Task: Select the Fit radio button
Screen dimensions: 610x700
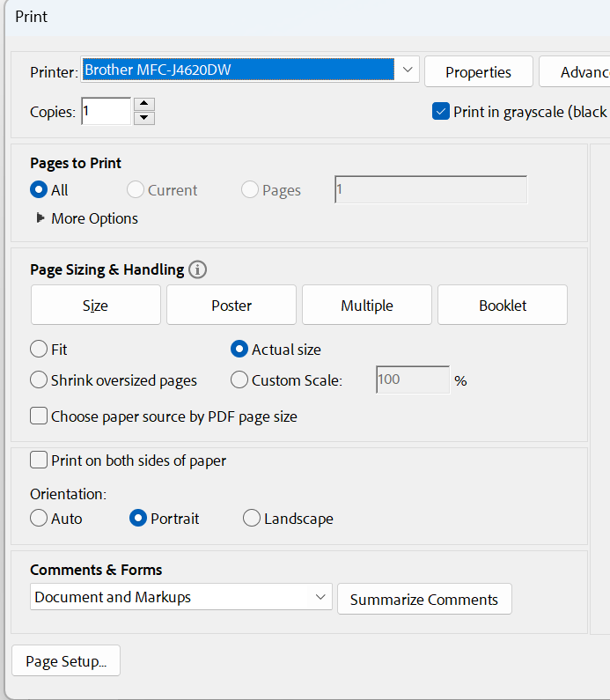Action: (x=39, y=350)
